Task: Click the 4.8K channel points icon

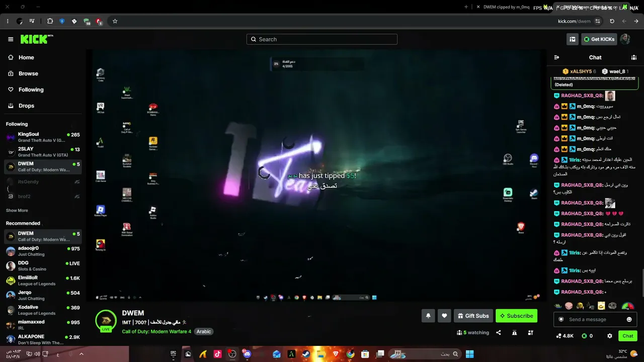Action: click(x=565, y=336)
